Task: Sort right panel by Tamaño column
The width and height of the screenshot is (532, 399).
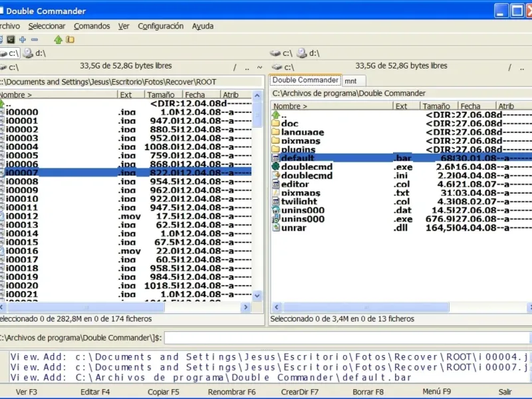Action: point(436,106)
